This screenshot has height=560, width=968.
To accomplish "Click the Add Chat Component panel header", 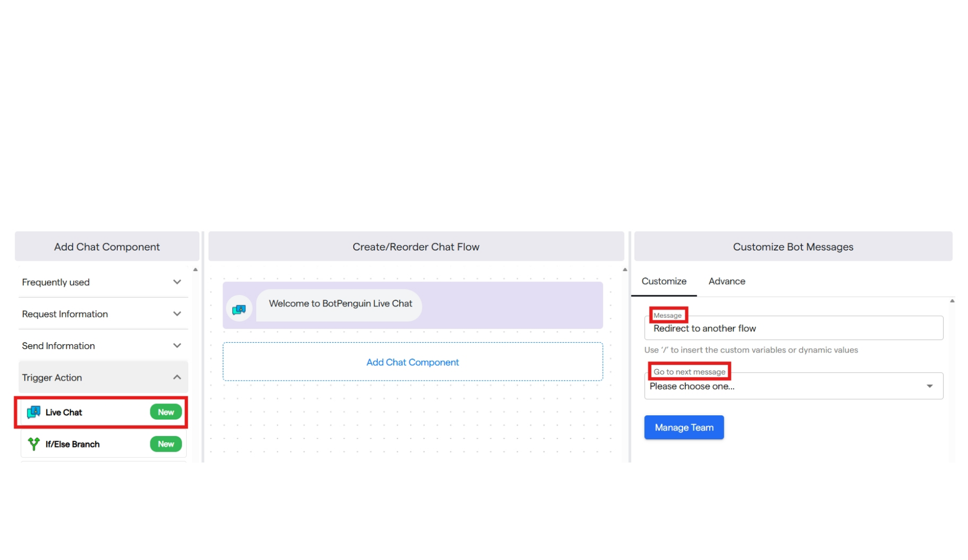I will pos(107,246).
